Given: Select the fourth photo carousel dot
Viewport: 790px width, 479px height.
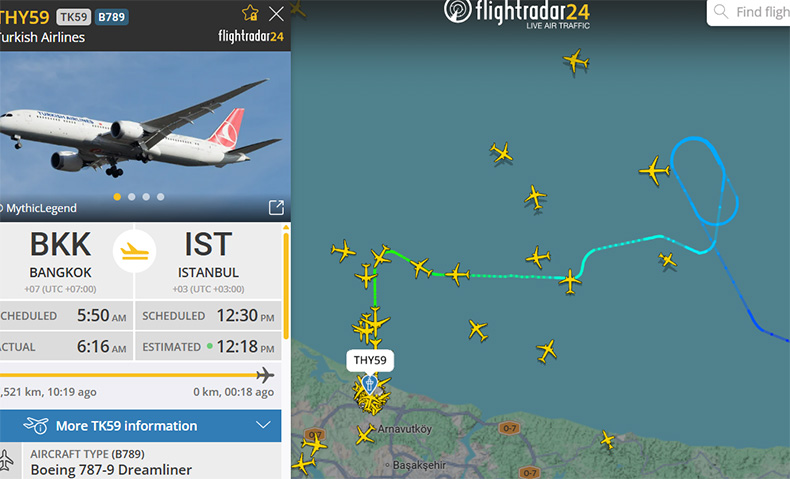Looking at the screenshot, I should coord(161,197).
